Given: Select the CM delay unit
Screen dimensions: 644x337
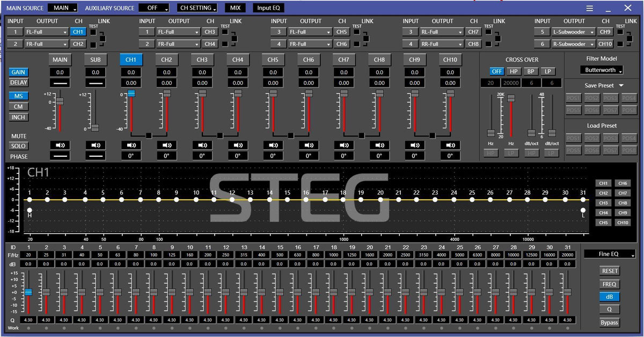Looking at the screenshot, I should pyautogui.click(x=19, y=106).
